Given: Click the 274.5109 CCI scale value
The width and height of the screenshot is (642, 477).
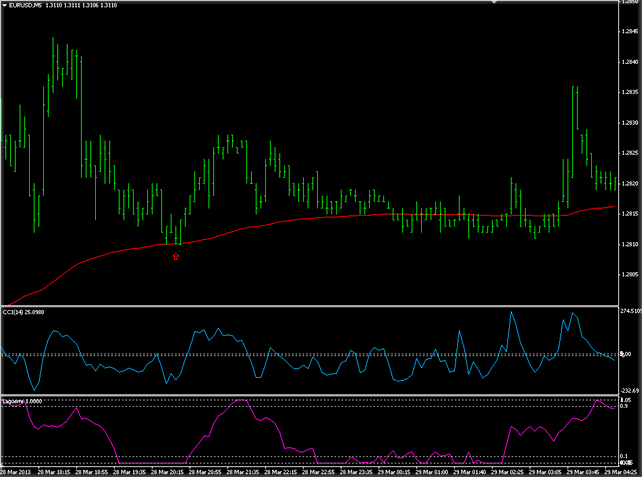Looking at the screenshot, I should [x=629, y=312].
